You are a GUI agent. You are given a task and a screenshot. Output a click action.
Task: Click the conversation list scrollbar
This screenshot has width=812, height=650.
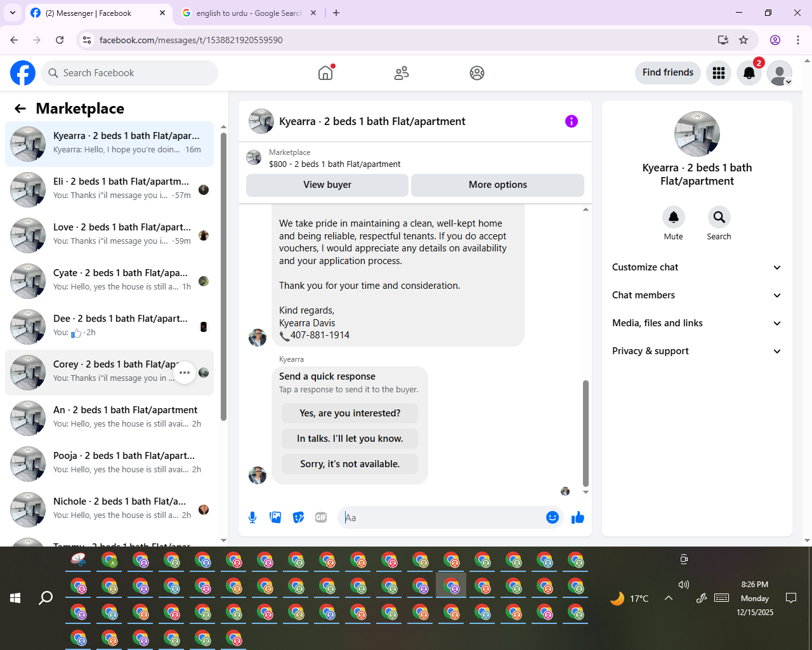(223, 276)
